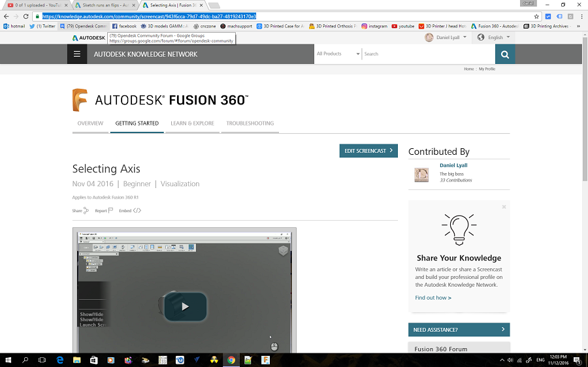This screenshot has width=588, height=367.
Task: Show hidden system tray icons
Action: 502,360
